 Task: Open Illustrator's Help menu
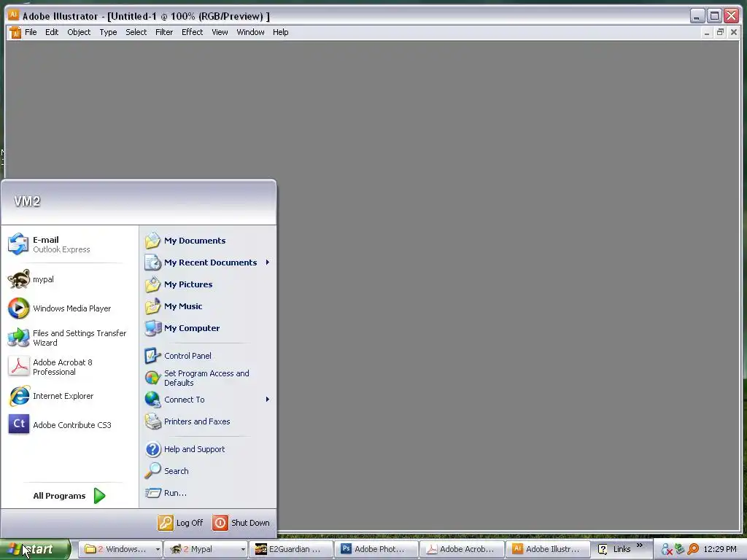coord(280,32)
